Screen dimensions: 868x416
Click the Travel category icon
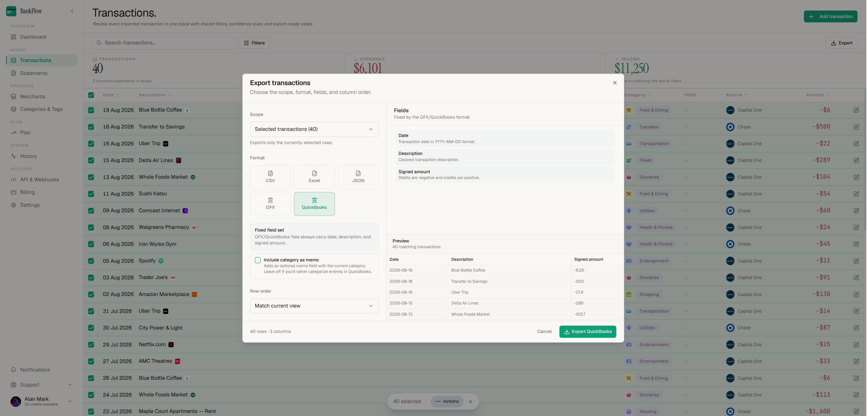coord(629,160)
